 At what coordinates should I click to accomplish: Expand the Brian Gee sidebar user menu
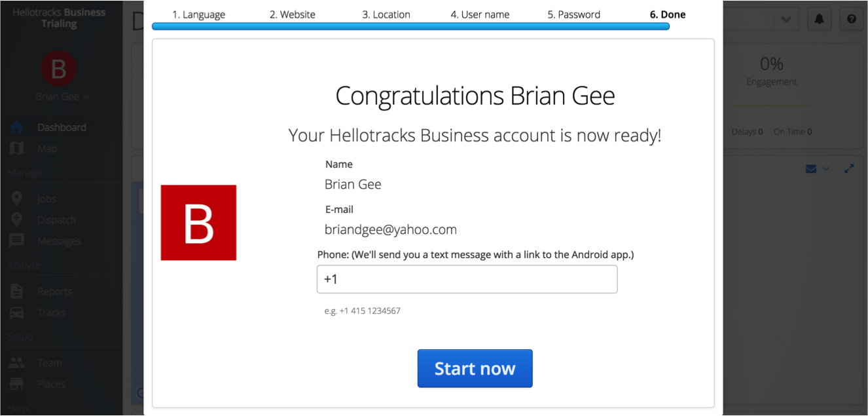pos(62,96)
